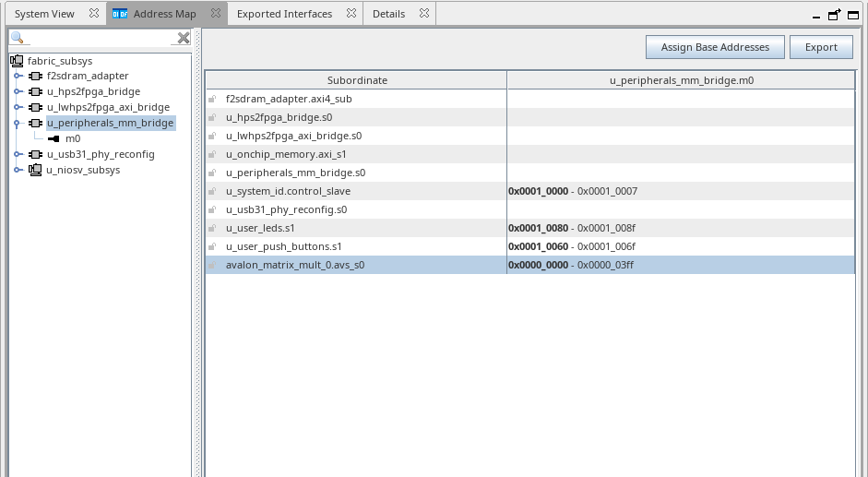868x477 pixels.
Task: Click the u_hps2fpga_bridge component icon
Action: pyautogui.click(x=35, y=91)
